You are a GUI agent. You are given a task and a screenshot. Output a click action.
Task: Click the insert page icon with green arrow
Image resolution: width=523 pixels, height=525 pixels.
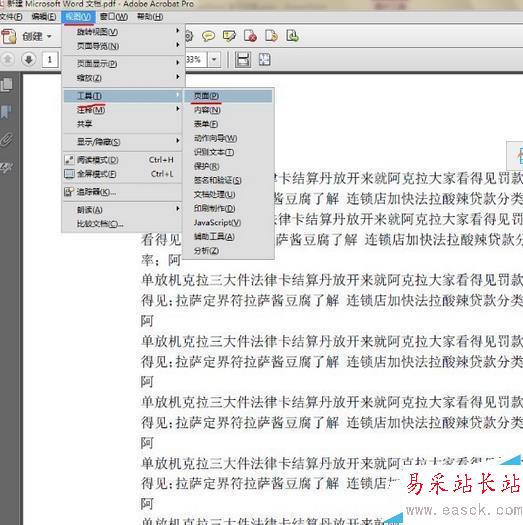(292, 36)
